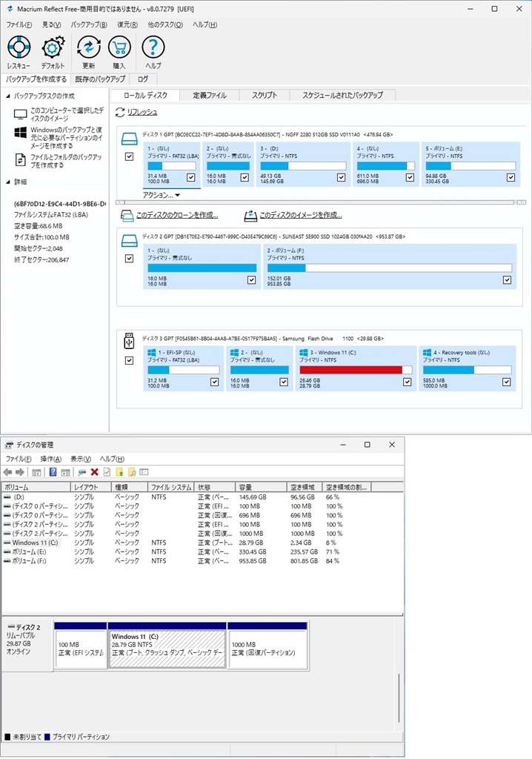
Task: Toggle the Disk 3 selection checkbox
Action: pos(129,361)
